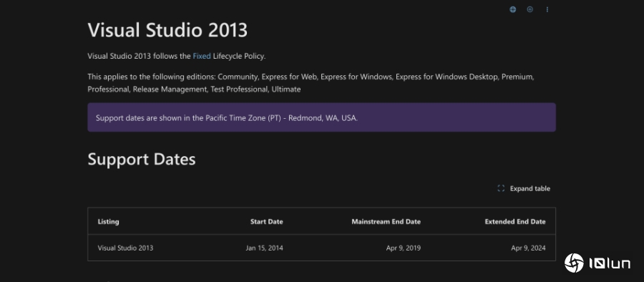
Task: Click the Visual Studio 2013 page title
Action: pos(167,30)
